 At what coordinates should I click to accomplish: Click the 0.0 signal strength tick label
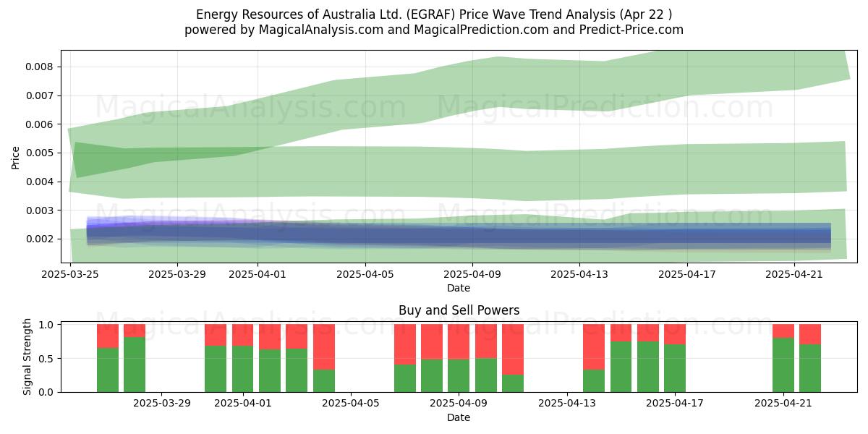pyautogui.click(x=46, y=392)
